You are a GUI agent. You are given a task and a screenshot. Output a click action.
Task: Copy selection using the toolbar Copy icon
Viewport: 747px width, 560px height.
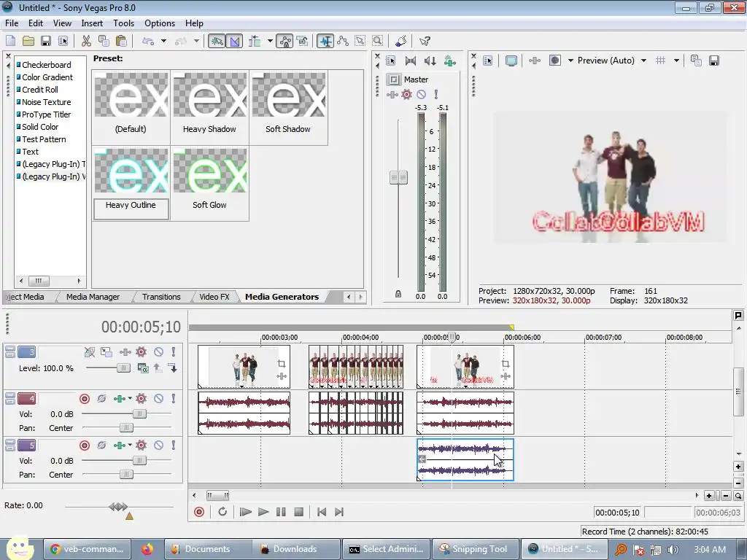click(x=104, y=41)
